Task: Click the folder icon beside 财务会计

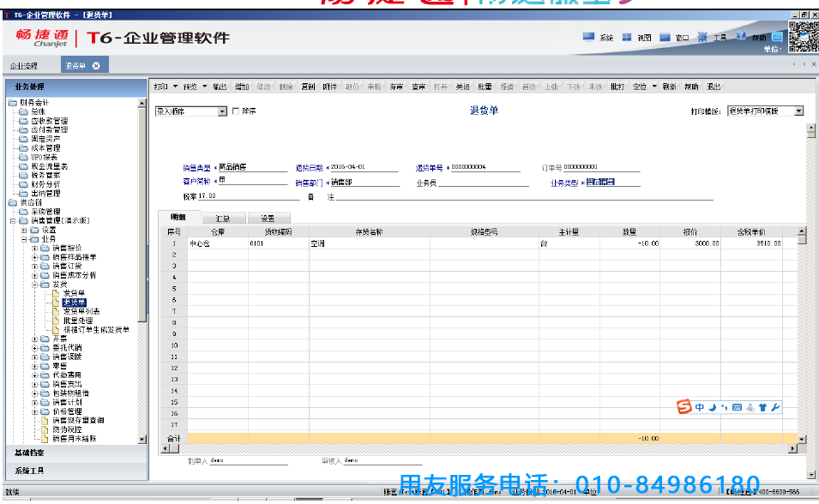Action: tap(13, 102)
